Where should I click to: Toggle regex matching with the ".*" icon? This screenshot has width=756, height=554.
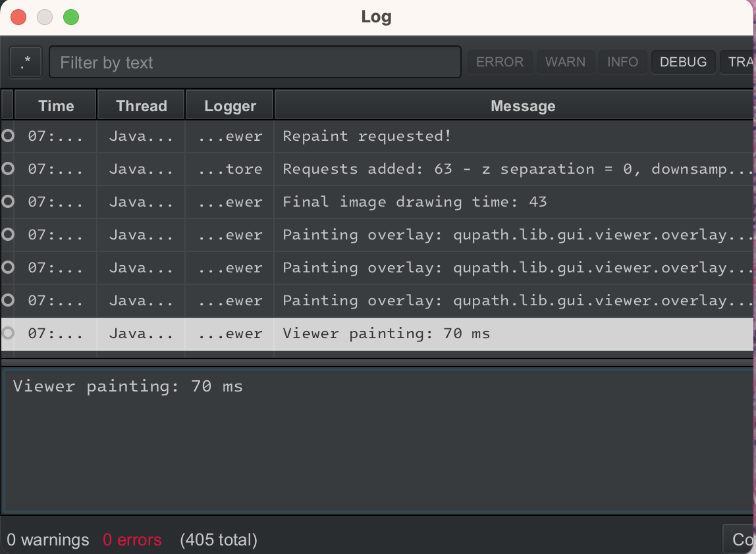coord(25,62)
